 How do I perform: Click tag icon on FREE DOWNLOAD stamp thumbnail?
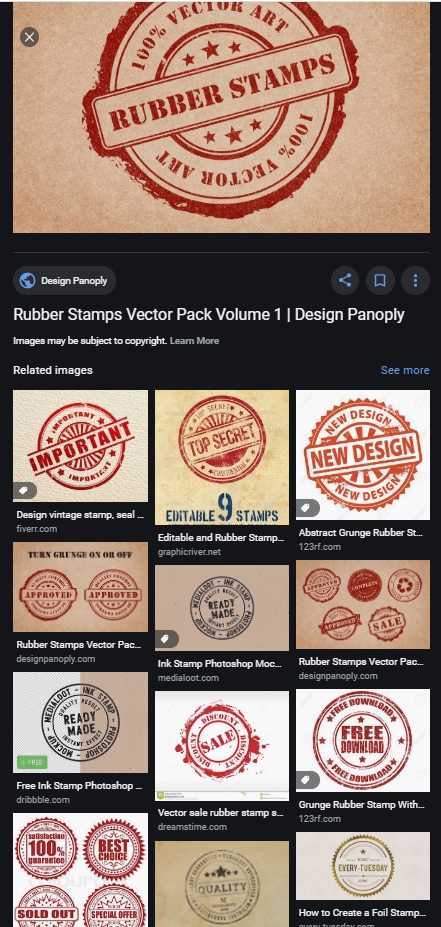pos(307,780)
